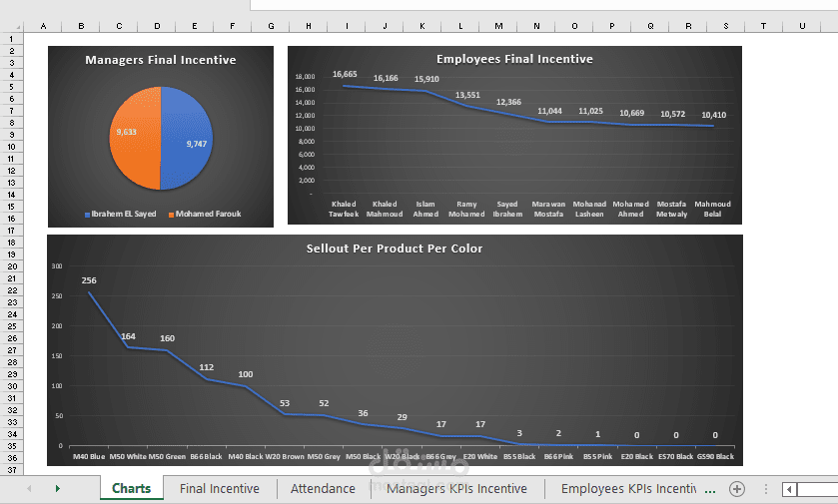Viewport: 838px width, 504px height.
Task: Click the 112 data label in Sellout chart
Action: (207, 367)
